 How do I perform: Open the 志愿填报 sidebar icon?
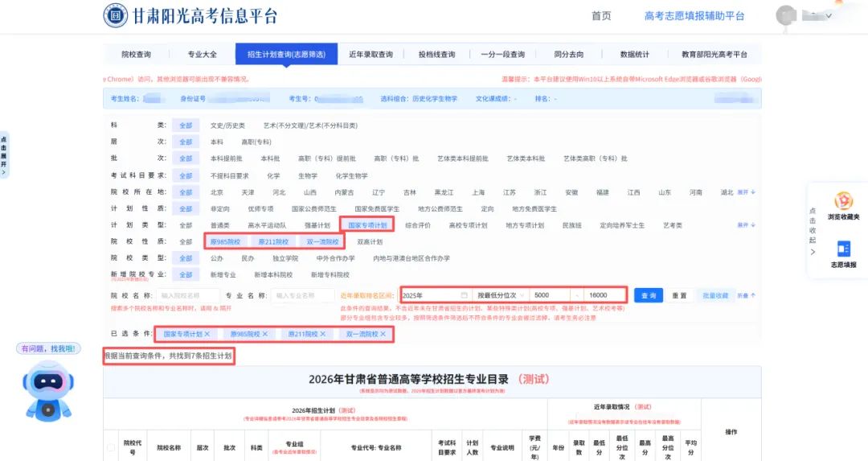(x=844, y=254)
